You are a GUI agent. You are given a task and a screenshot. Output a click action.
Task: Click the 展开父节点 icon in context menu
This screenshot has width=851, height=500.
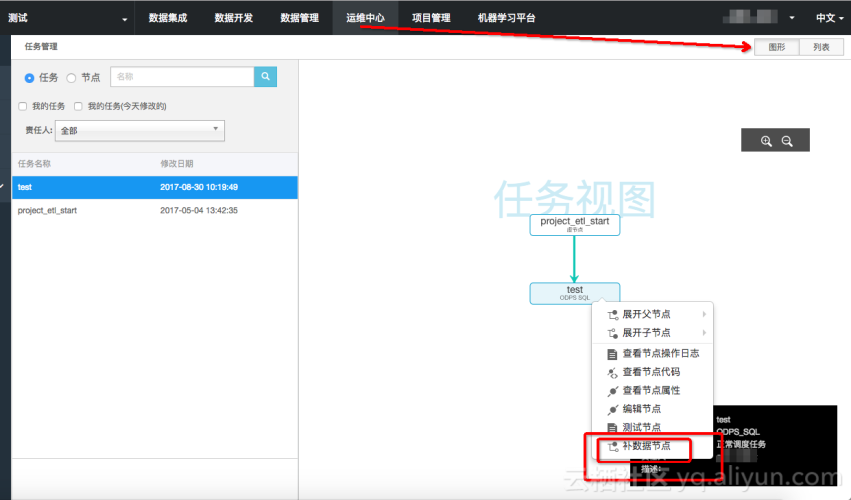pos(613,314)
